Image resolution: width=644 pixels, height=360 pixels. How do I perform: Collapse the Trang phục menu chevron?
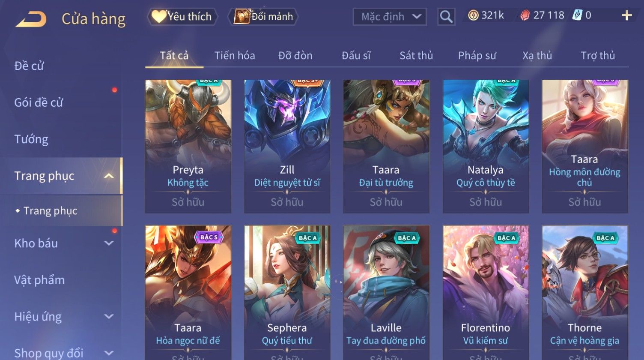click(x=109, y=176)
